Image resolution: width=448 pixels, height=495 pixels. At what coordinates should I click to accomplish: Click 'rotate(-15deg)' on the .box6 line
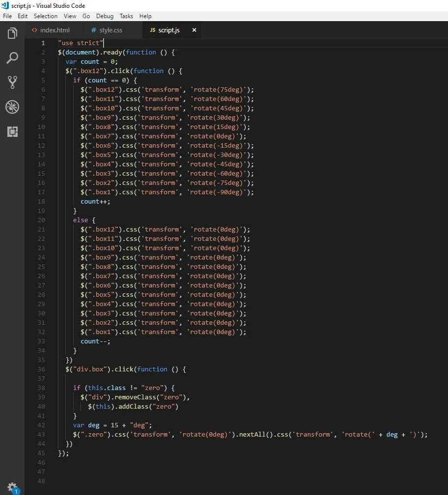point(216,146)
